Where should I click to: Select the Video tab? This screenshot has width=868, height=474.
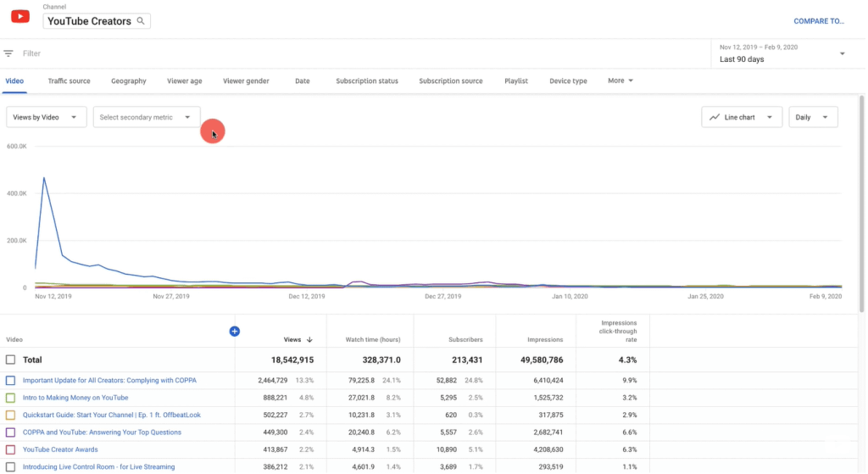click(14, 81)
